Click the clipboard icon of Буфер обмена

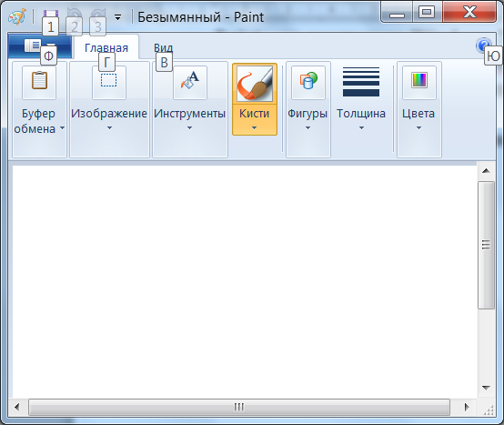coord(39,80)
